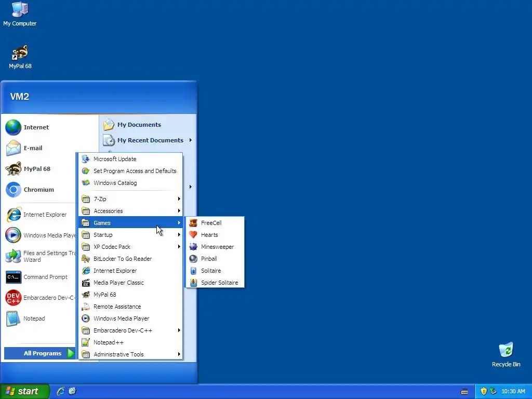The height and width of the screenshot is (399, 532).
Task: Click the VM2 user name header
Action: [x=20, y=97]
